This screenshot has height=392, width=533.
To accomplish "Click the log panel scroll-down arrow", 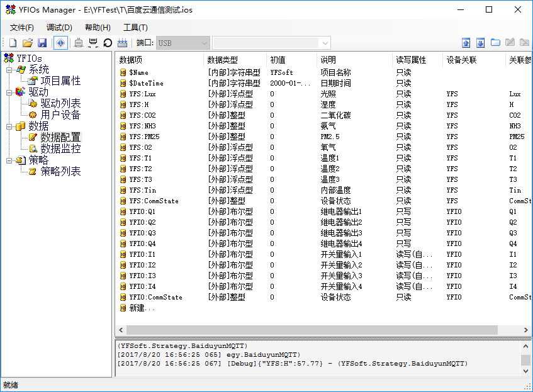I will 525,371.
